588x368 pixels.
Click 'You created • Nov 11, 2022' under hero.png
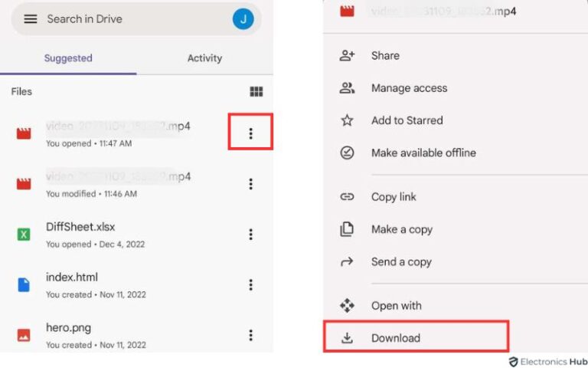click(x=96, y=345)
